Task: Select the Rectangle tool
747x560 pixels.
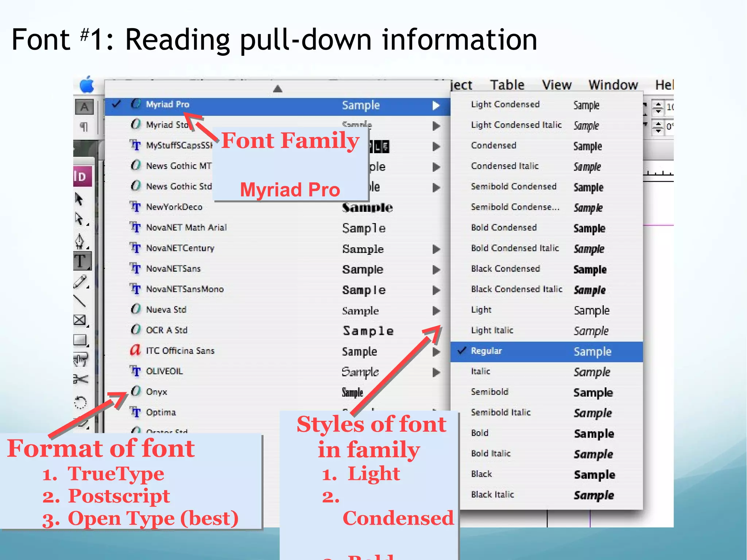Action: tap(80, 340)
